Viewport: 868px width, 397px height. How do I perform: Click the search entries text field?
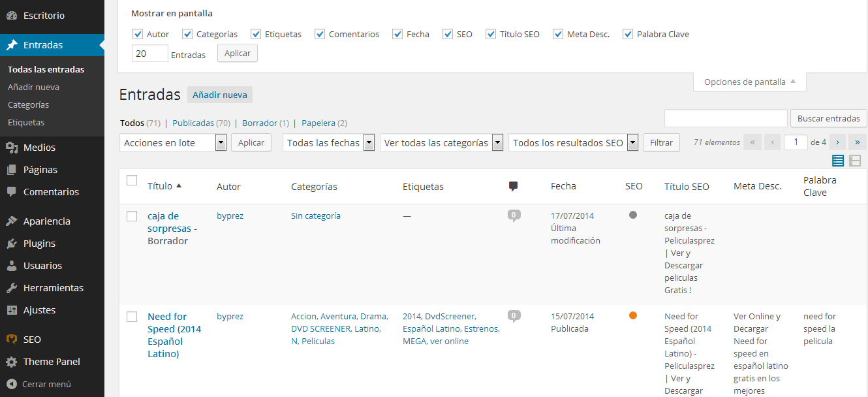coord(726,118)
